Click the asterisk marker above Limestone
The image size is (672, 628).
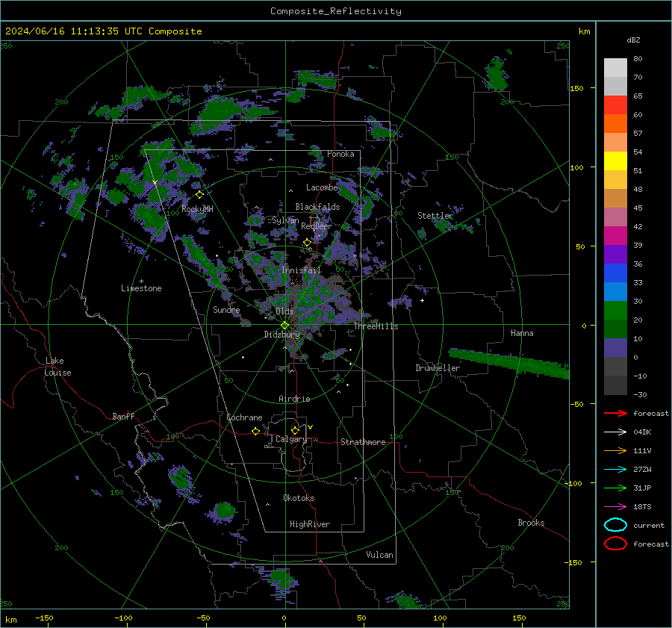141,282
